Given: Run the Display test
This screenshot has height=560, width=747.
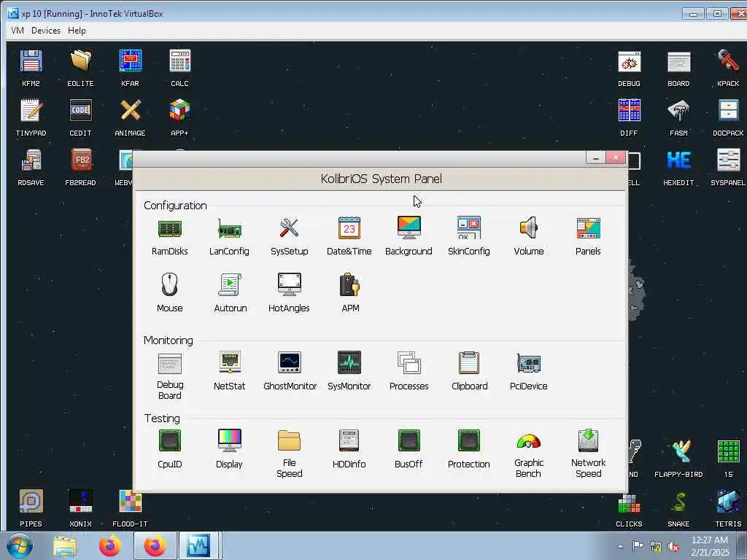Looking at the screenshot, I should pyautogui.click(x=229, y=449).
